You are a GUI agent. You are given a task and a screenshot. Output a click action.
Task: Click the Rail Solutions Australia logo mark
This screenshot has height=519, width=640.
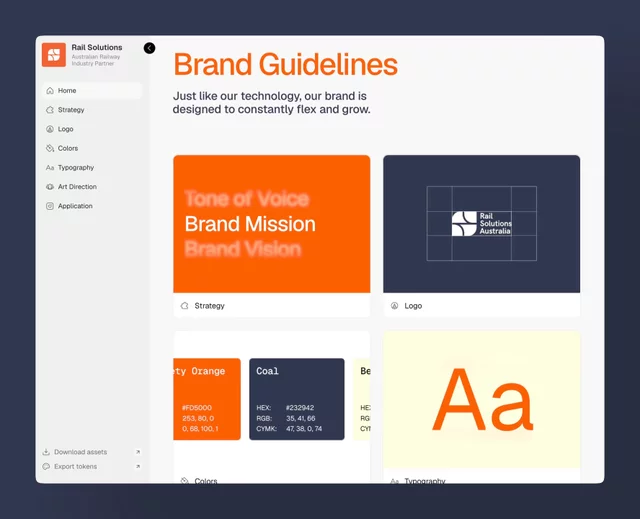482,224
